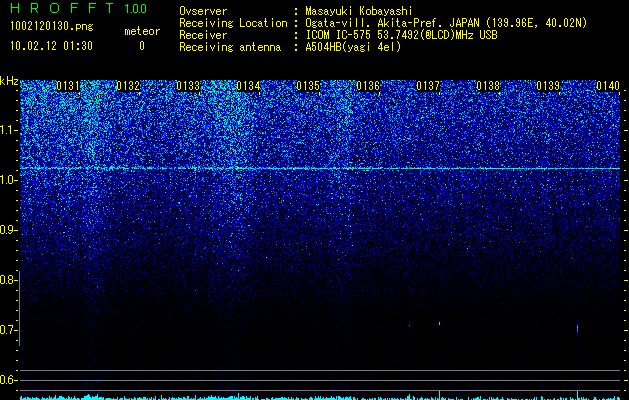This screenshot has width=629, height=400.
Task: Click the echo blip at 0.7 kHz near 0139
Action: click(577, 329)
